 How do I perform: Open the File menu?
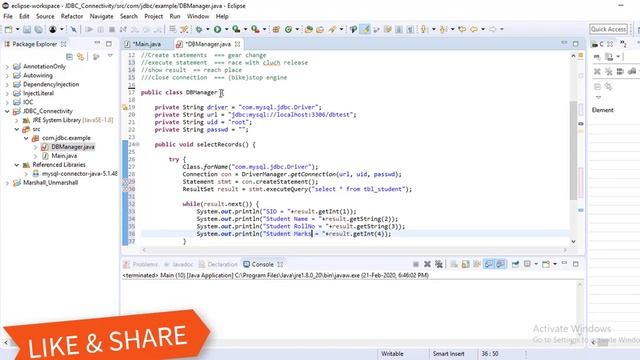[8, 16]
